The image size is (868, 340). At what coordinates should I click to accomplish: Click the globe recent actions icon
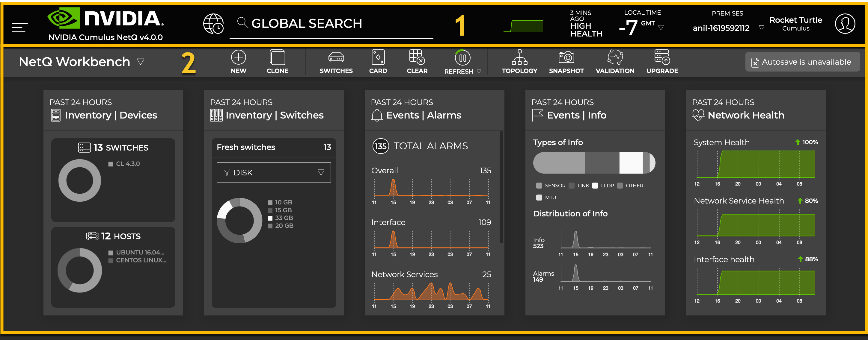click(213, 24)
